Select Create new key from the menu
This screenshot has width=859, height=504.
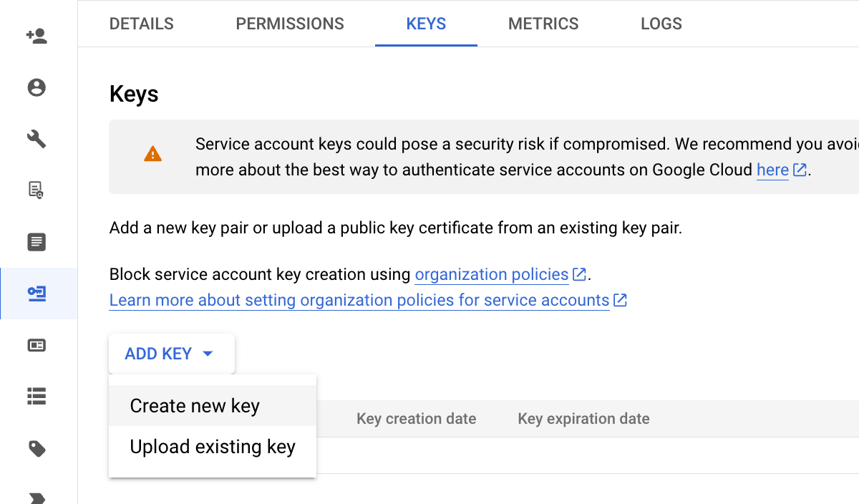click(x=194, y=405)
